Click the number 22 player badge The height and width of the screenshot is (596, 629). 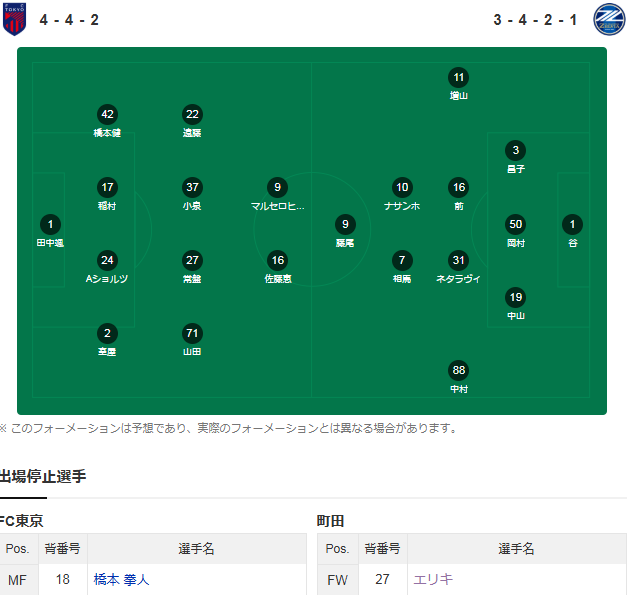point(192,115)
